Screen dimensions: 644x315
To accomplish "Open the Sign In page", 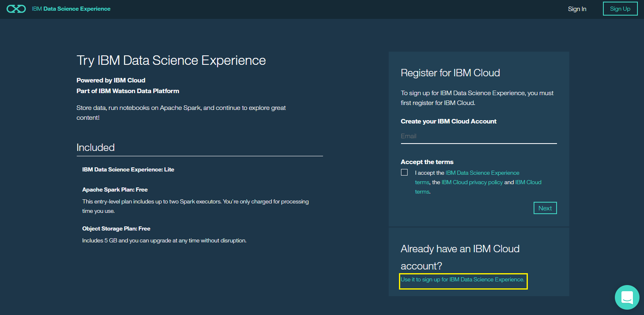I will (577, 9).
